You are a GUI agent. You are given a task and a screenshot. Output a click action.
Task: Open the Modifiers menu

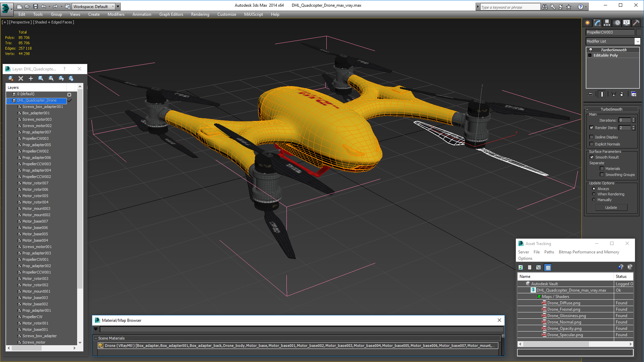click(x=116, y=14)
